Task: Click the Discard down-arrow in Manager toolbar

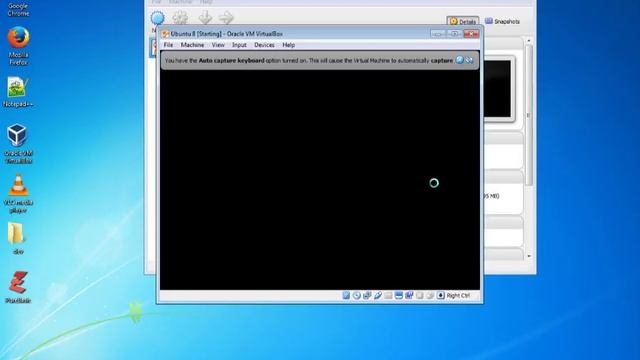Action: 205,18
